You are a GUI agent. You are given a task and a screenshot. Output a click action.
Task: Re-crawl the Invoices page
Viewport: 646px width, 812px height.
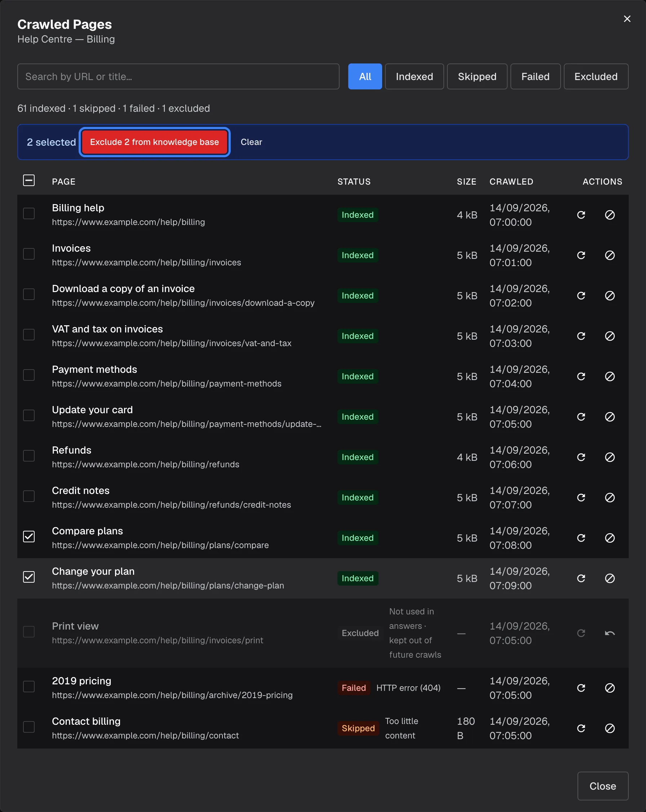pos(581,255)
